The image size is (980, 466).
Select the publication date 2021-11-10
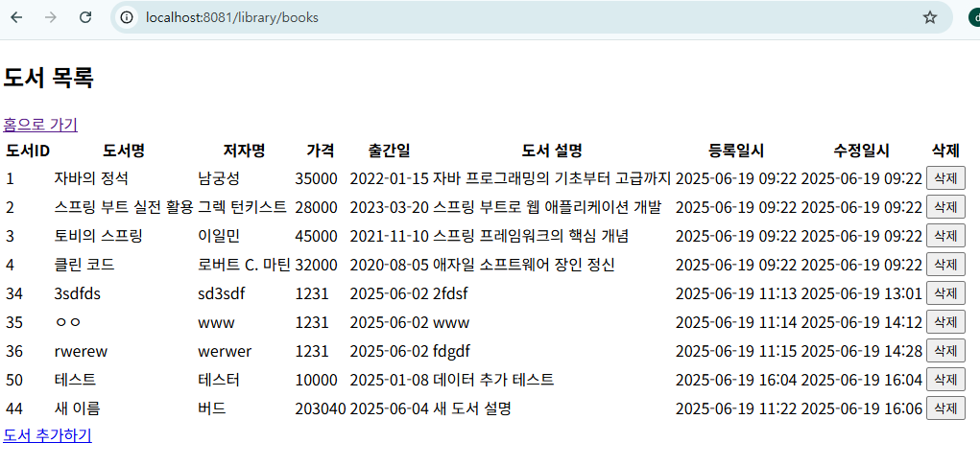point(390,236)
